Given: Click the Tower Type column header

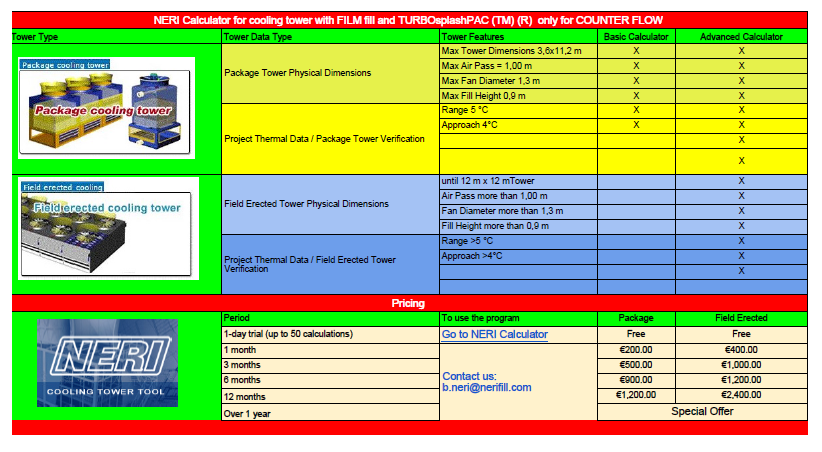Looking at the screenshot, I should point(116,37).
